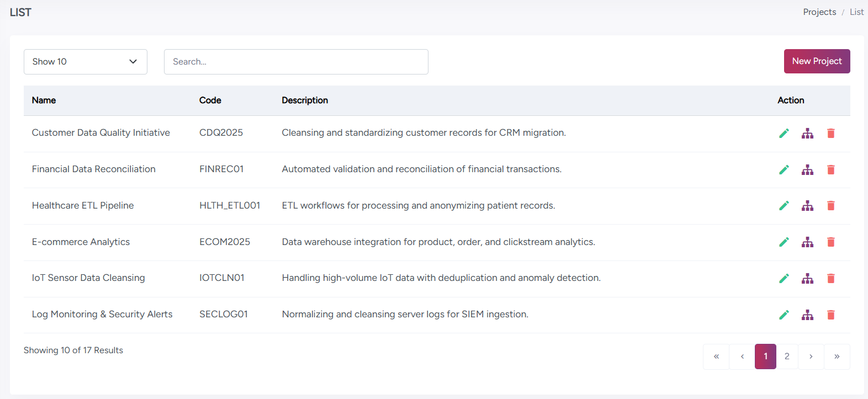Screen dimensions: 868x399
Task: Go to page 2 of results
Action: click(x=787, y=357)
